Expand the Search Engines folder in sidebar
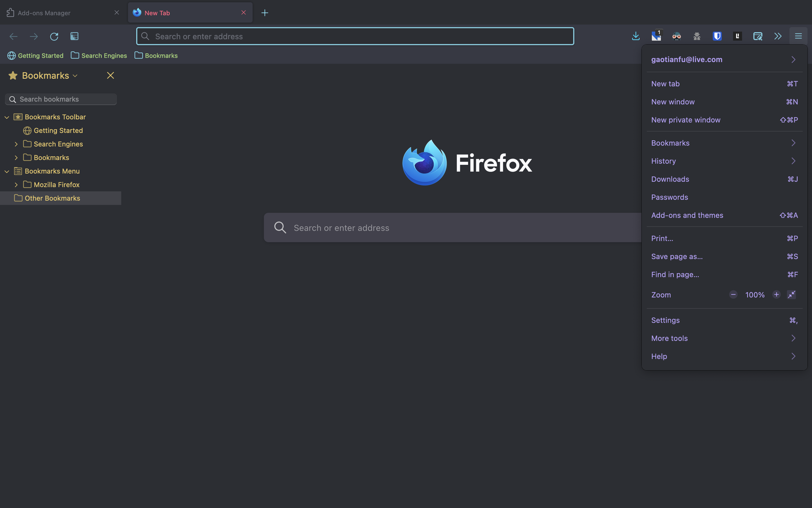This screenshot has width=812, height=508. pyautogui.click(x=16, y=144)
